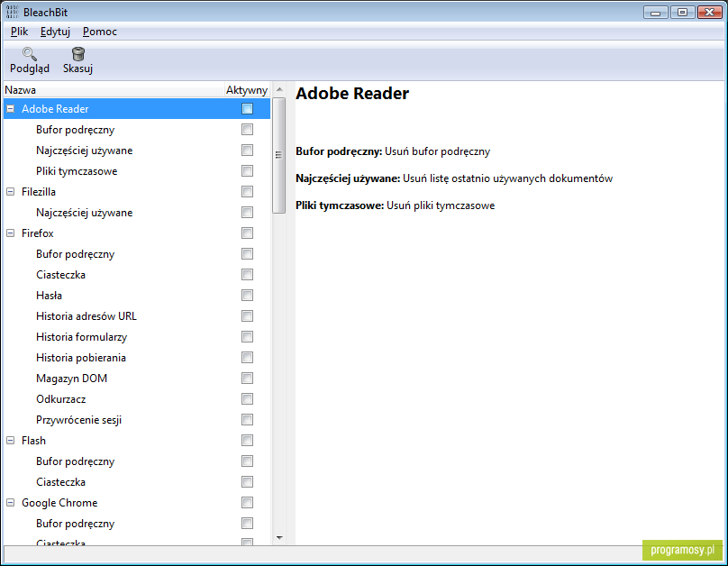Click the Skasuj trash can toolbar button
Image resolution: width=728 pixels, height=566 pixels.
tap(78, 60)
